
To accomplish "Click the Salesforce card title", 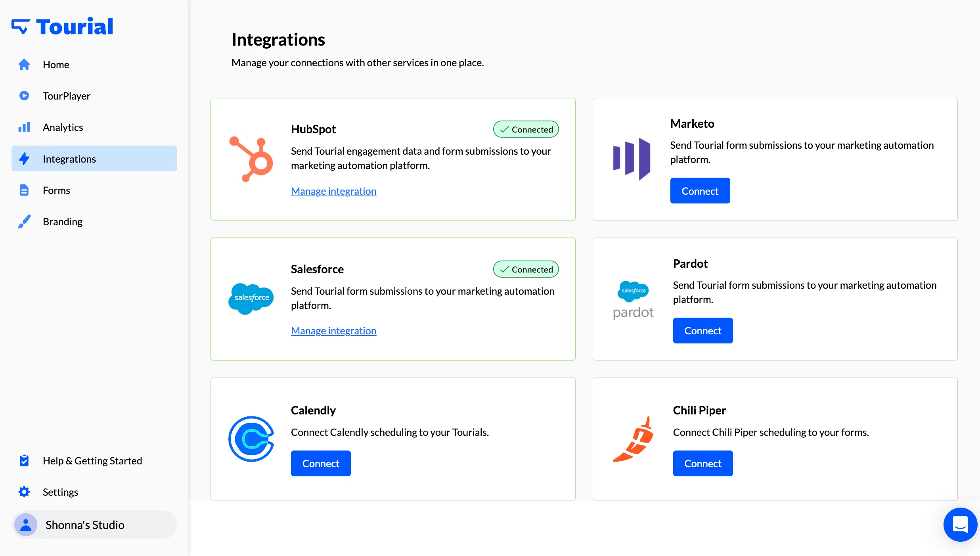I will pos(317,269).
